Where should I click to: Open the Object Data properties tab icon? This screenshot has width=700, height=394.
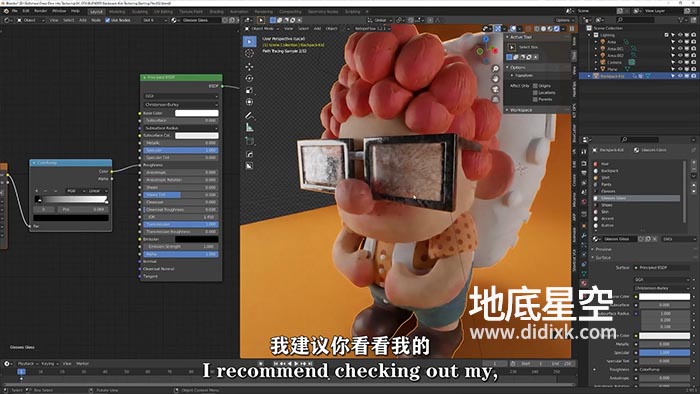pyautogui.click(x=584, y=273)
